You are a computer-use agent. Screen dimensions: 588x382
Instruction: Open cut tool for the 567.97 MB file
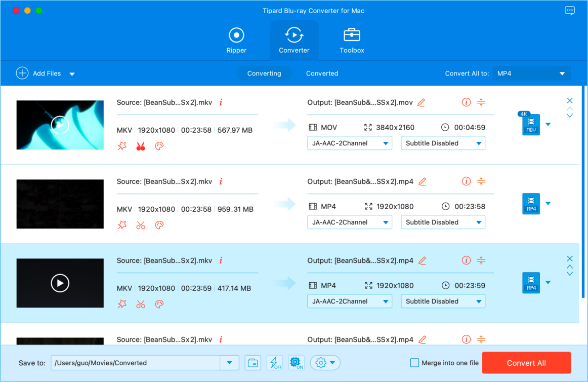pyautogui.click(x=141, y=146)
